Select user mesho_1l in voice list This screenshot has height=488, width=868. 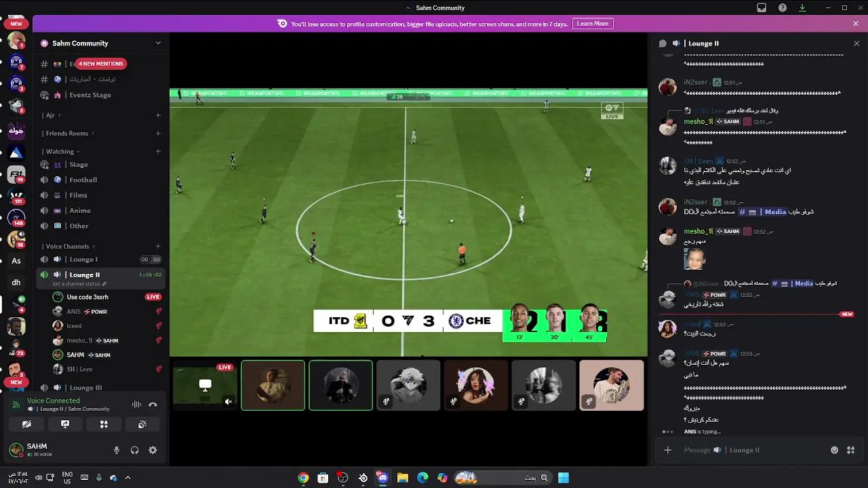pyautogui.click(x=107, y=340)
